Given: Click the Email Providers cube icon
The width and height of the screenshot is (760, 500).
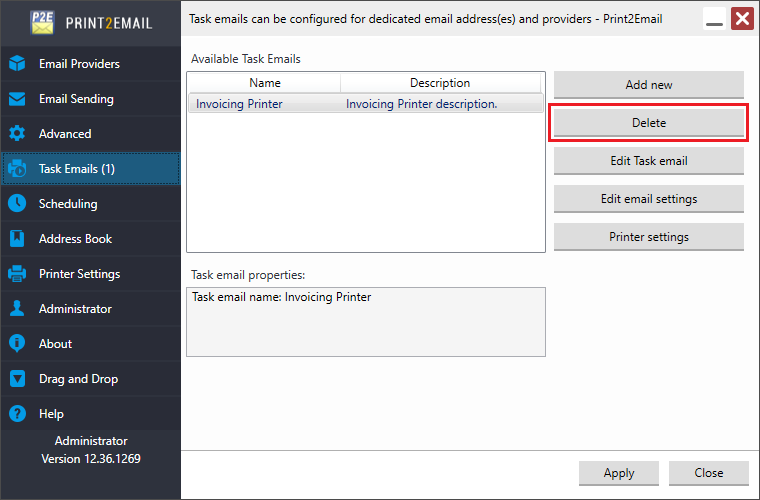Looking at the screenshot, I should (17, 64).
